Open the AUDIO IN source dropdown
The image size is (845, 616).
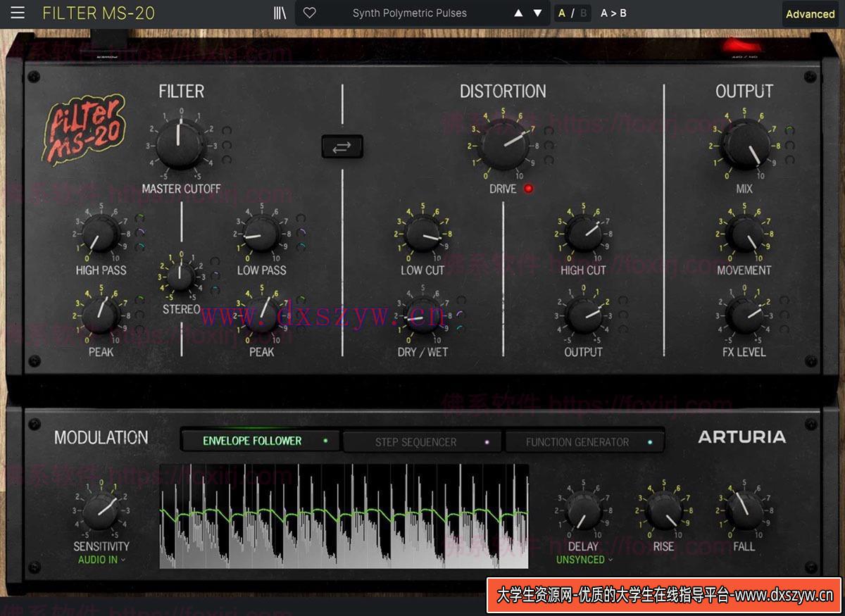102,560
